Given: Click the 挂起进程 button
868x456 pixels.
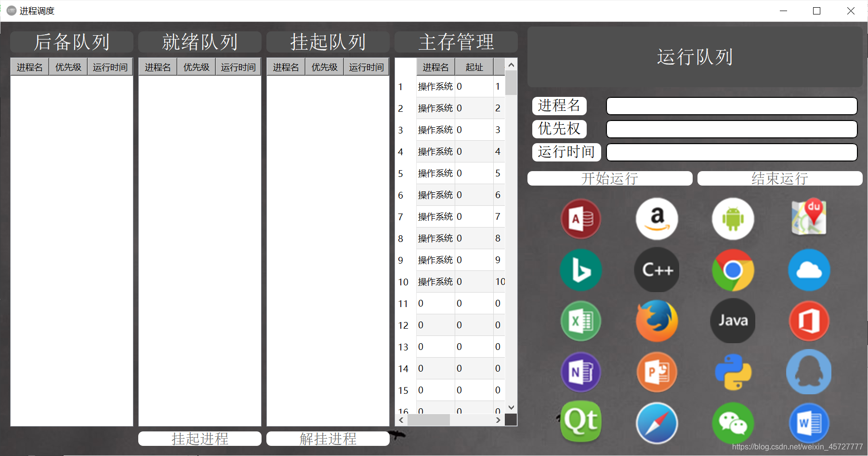Looking at the screenshot, I should point(200,439).
